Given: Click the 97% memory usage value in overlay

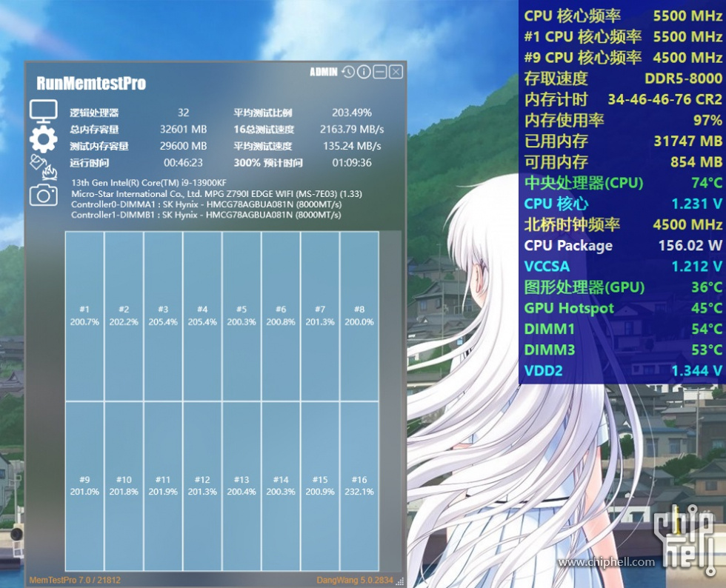Looking at the screenshot, I should 708,120.
